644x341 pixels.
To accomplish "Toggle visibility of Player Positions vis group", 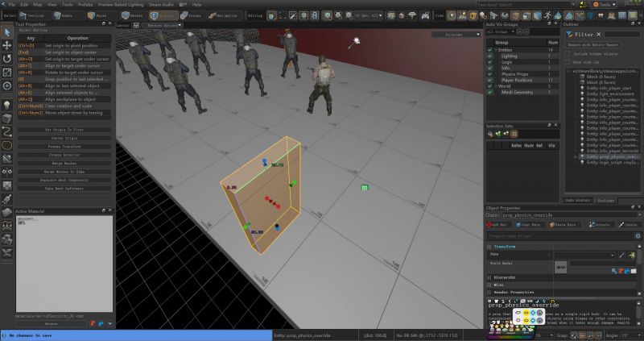I will pos(489,80).
